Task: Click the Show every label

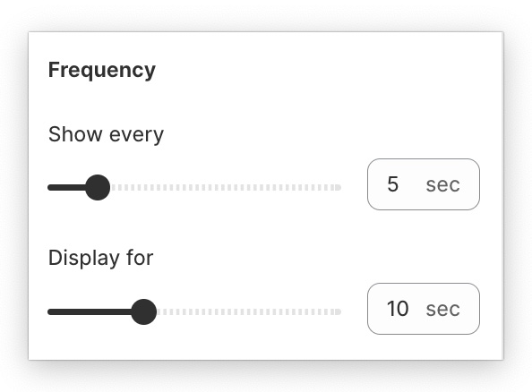Action: [x=106, y=134]
